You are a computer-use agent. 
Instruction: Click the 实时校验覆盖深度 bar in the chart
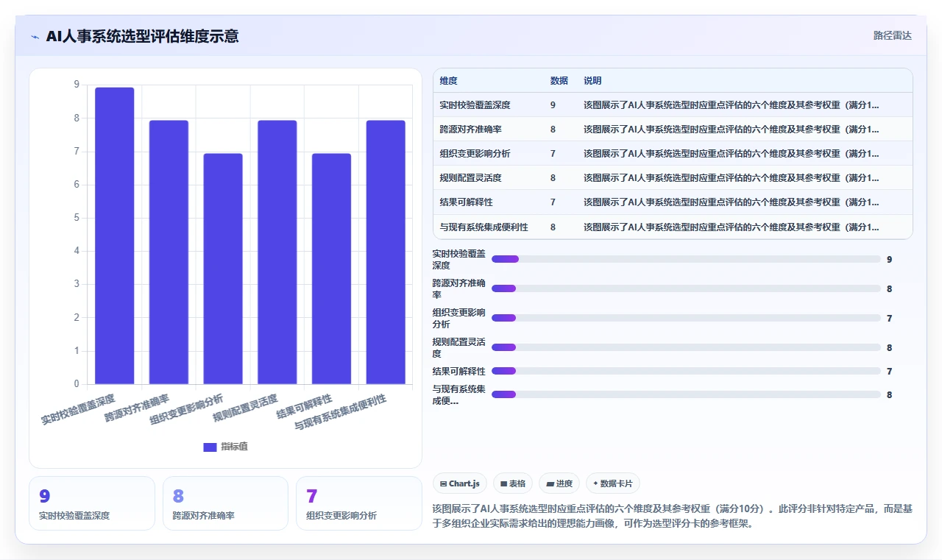pos(115,235)
